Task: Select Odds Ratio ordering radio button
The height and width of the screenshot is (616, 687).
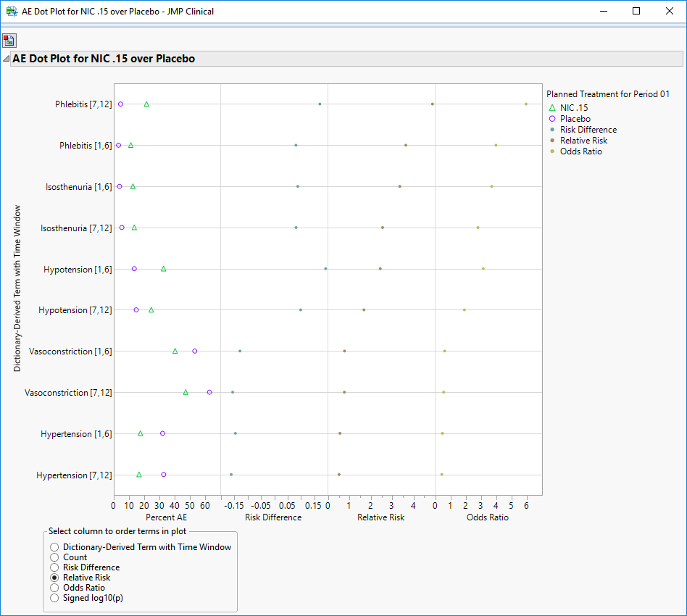Action: click(x=54, y=588)
